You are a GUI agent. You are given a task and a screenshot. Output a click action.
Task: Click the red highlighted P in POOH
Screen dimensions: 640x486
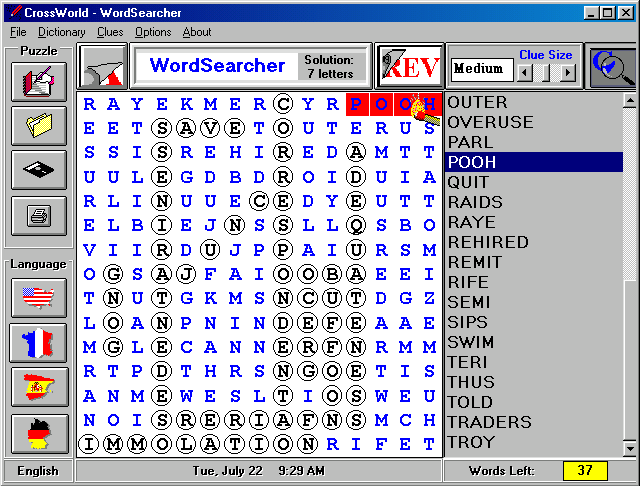click(357, 104)
